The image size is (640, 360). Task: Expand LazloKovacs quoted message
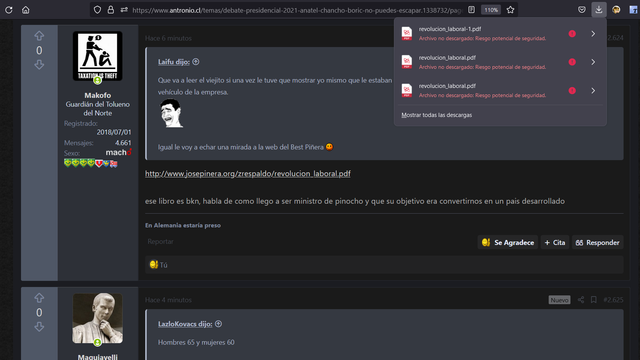click(218, 324)
